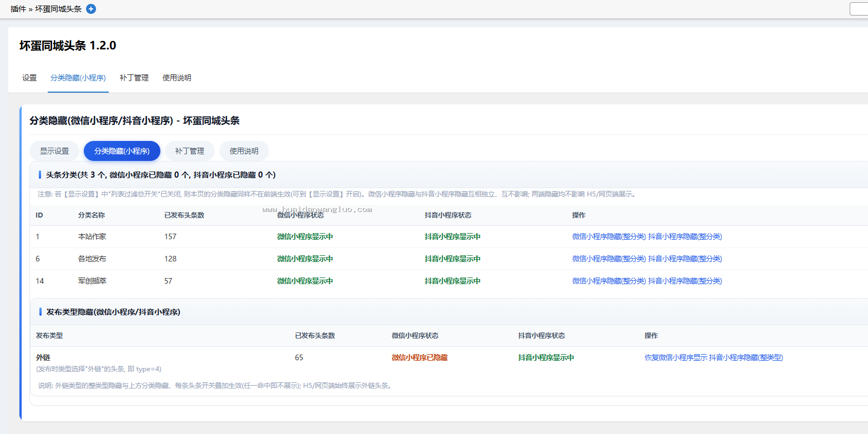Click the post count 128
The image size is (868, 434).
pyautogui.click(x=170, y=259)
